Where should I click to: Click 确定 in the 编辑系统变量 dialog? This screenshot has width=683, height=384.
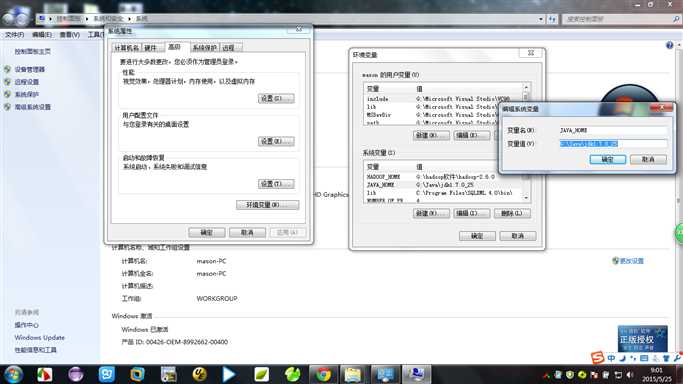point(608,159)
